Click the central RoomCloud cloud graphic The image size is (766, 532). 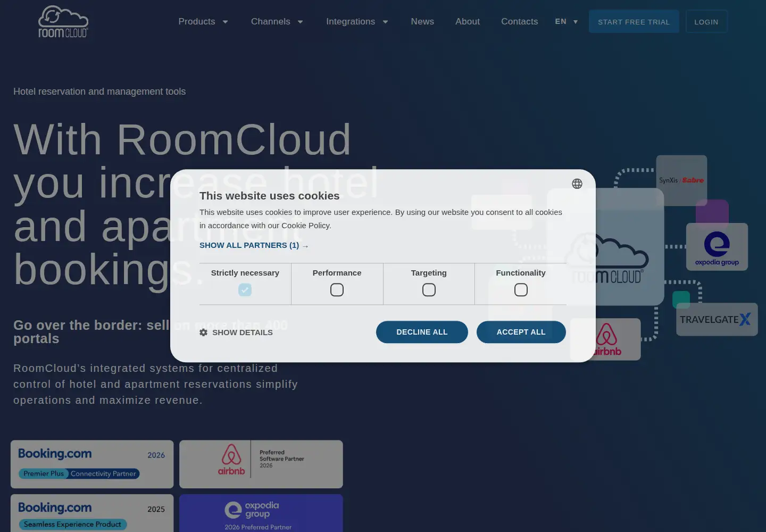606,247
